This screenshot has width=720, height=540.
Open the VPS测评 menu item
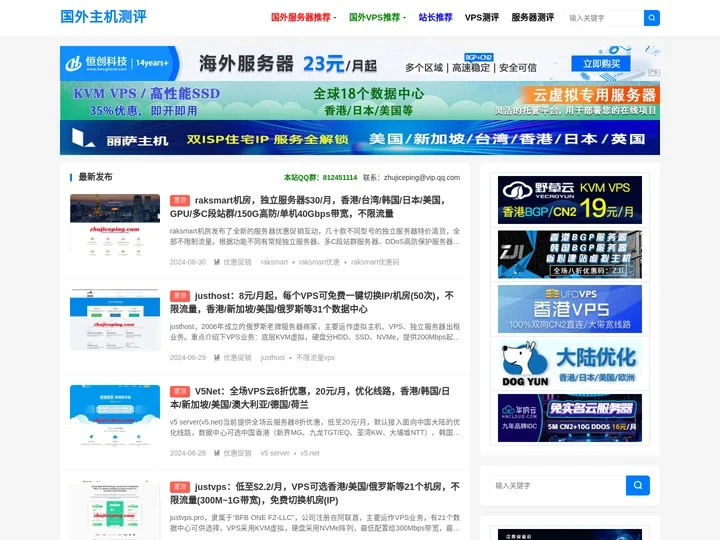click(x=482, y=17)
